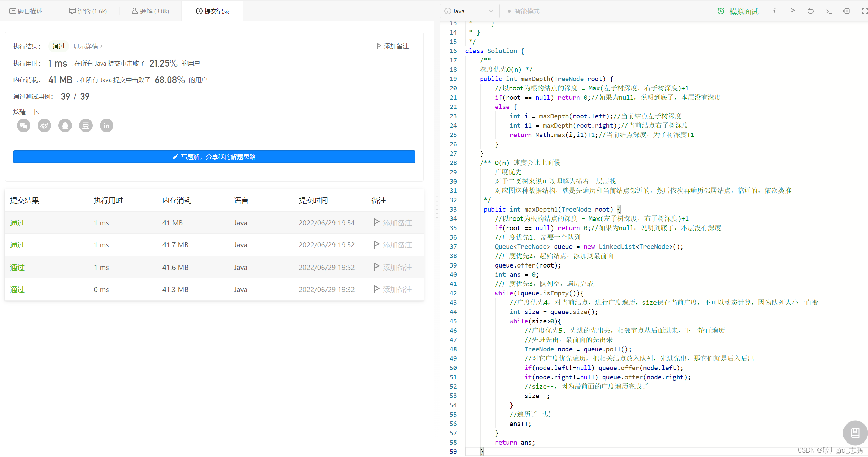Open the console terminal icon
Viewport: 868px width, 457px height.
(829, 11)
